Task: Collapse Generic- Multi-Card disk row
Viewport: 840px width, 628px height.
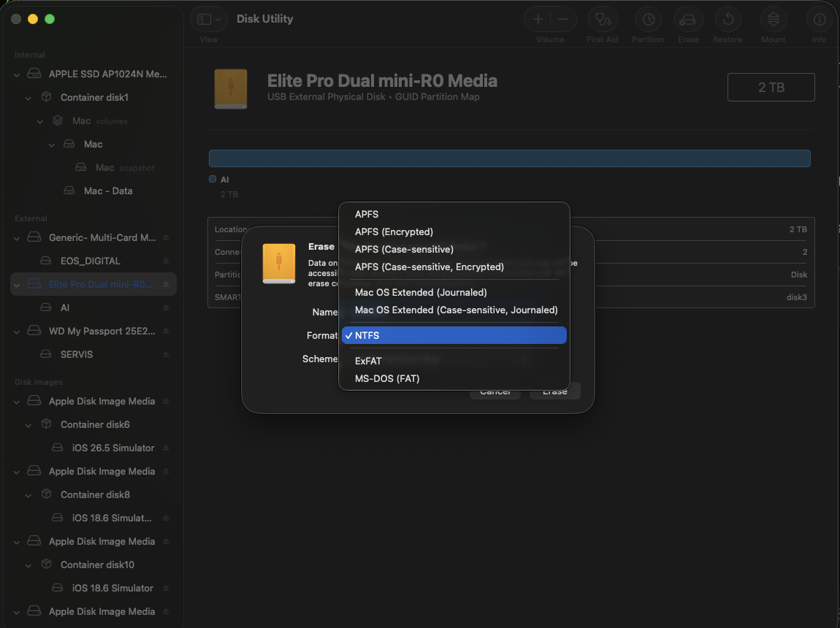Action: pos(17,238)
